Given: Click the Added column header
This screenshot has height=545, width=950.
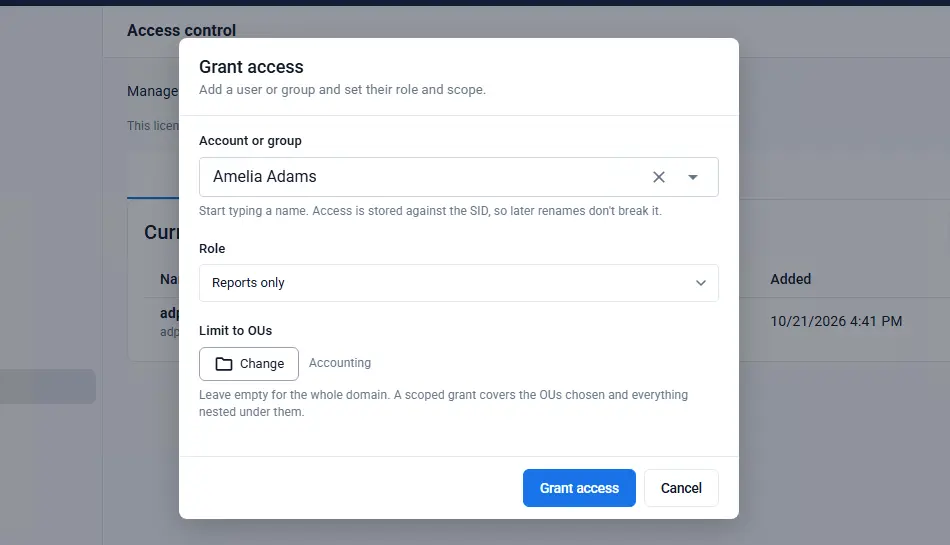Looking at the screenshot, I should point(791,279).
